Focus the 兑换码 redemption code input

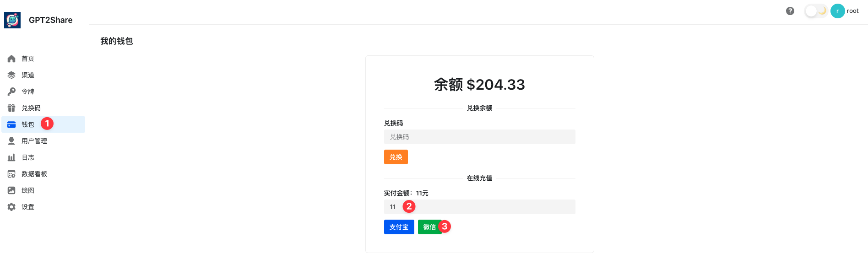coord(479,137)
